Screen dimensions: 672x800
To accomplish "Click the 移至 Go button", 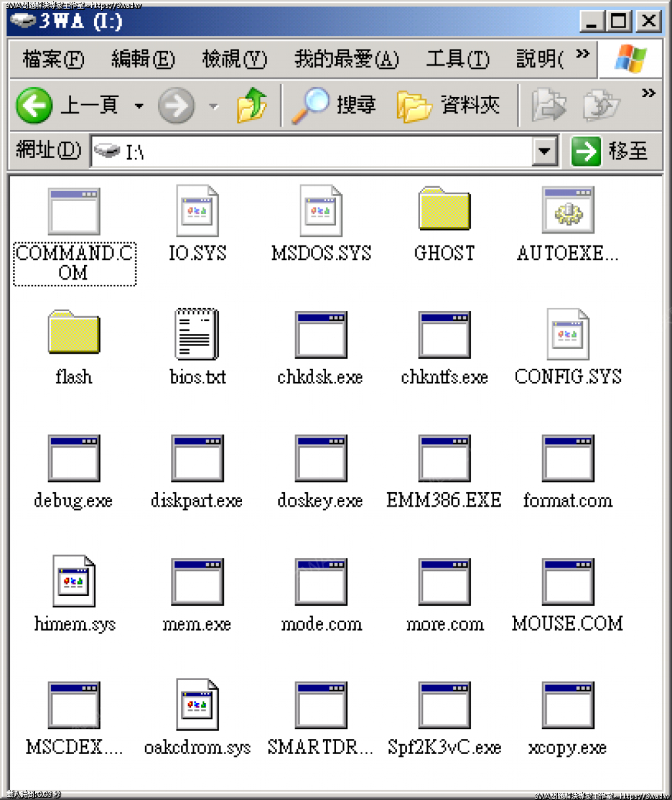I will click(610, 152).
